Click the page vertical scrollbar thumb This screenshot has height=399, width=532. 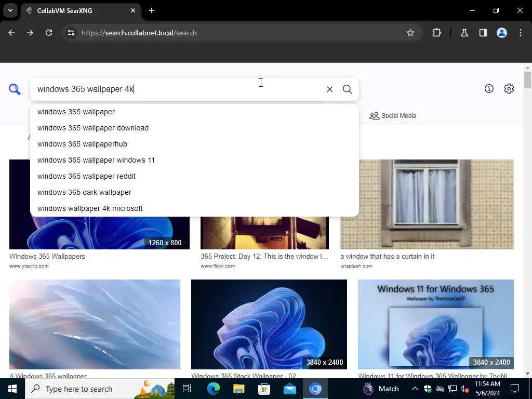click(x=527, y=80)
